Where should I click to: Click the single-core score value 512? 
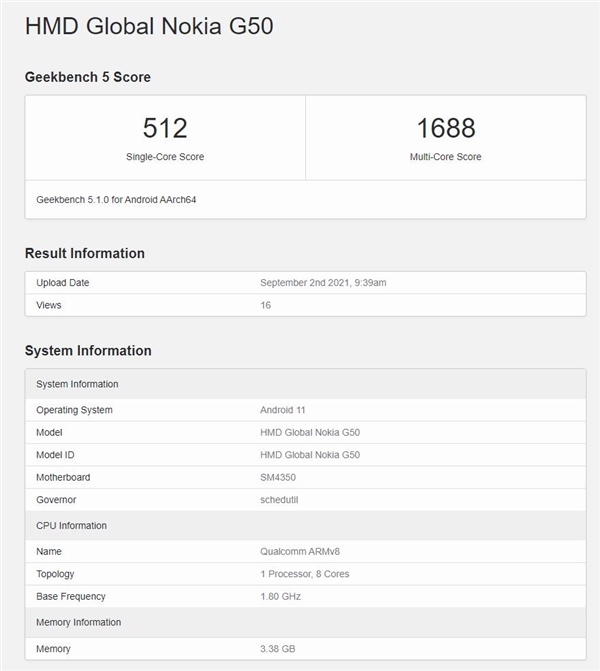[165, 128]
